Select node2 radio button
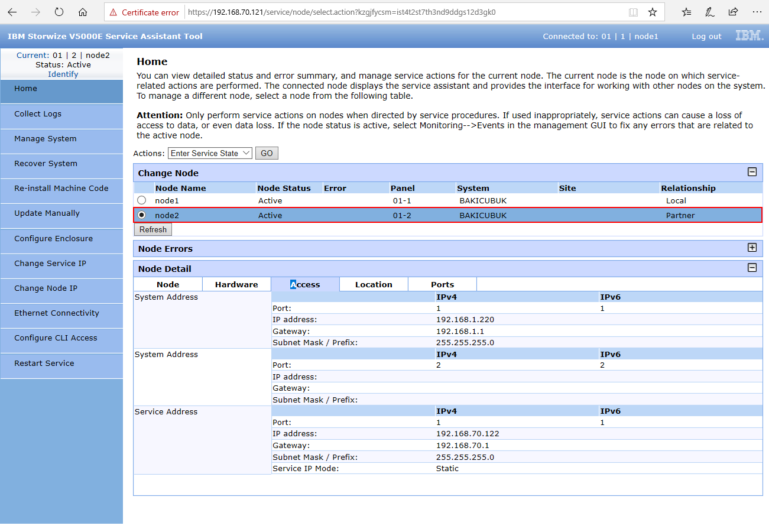Image resolution: width=769 pixels, height=532 pixels. pos(142,215)
